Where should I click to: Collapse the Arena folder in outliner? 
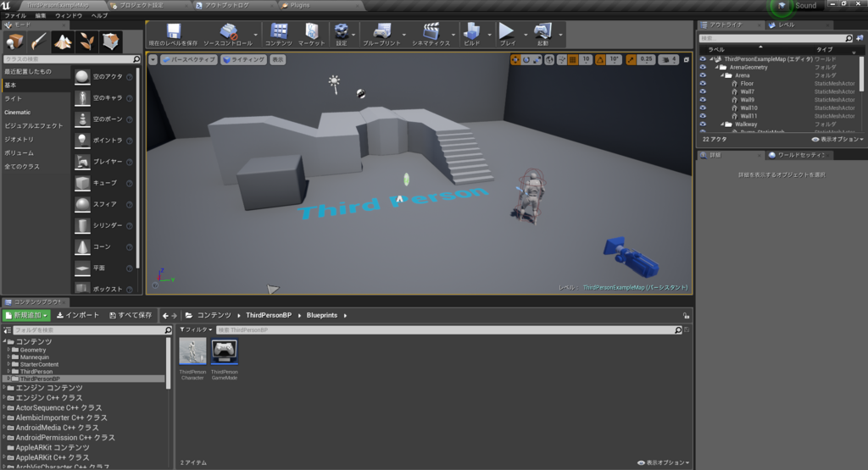coord(722,75)
